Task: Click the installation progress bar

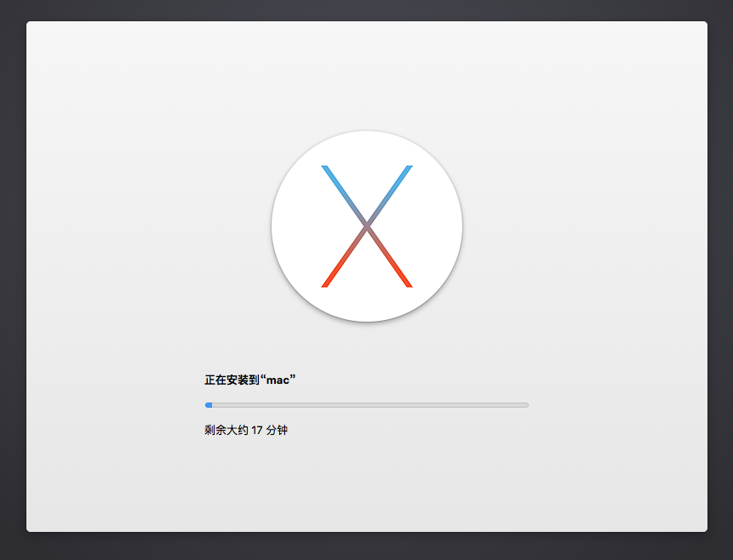Action: [367, 405]
